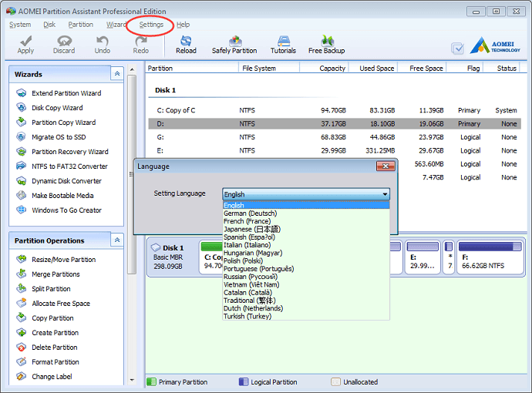Open the Partition Recovery Wizard
Screen dimensions: 532x393
point(70,152)
